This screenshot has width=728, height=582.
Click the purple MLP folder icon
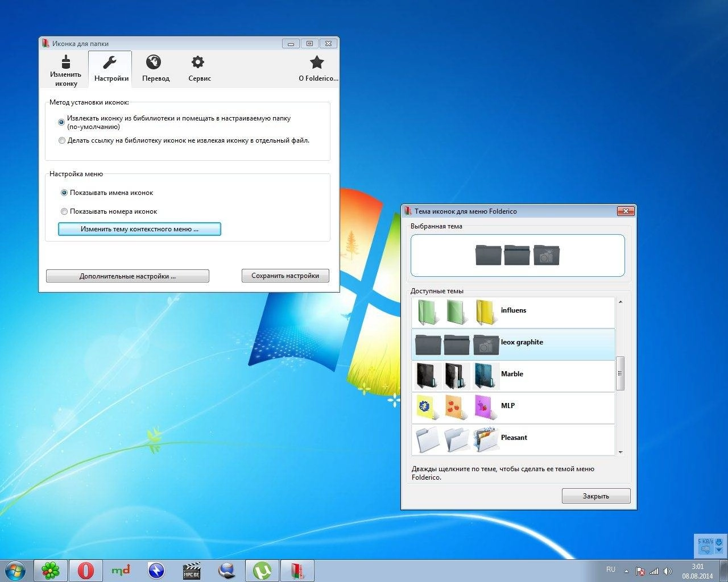click(x=485, y=407)
